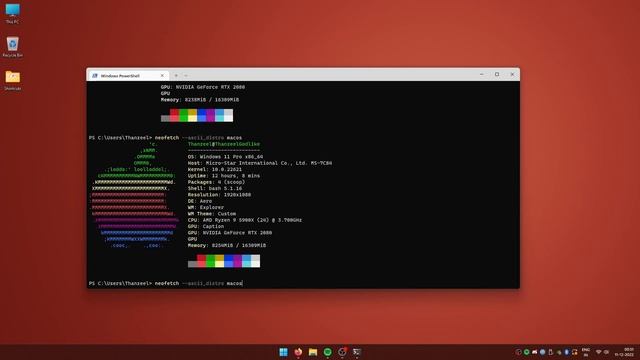The width and height of the screenshot is (640, 360).
Task: Click the top 'Memory: 8238MiB' line
Action: (200, 100)
